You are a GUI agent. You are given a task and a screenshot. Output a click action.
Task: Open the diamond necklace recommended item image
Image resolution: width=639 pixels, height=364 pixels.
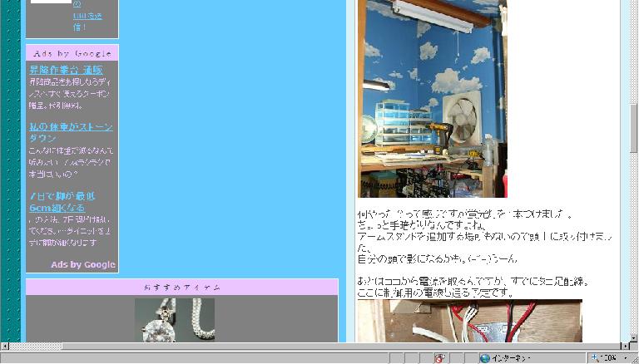click(175, 320)
